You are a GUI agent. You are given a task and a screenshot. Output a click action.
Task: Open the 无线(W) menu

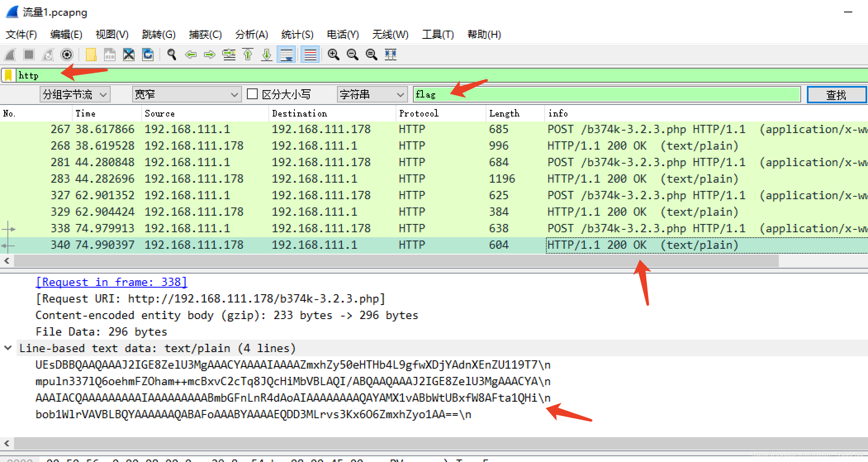tap(390, 35)
